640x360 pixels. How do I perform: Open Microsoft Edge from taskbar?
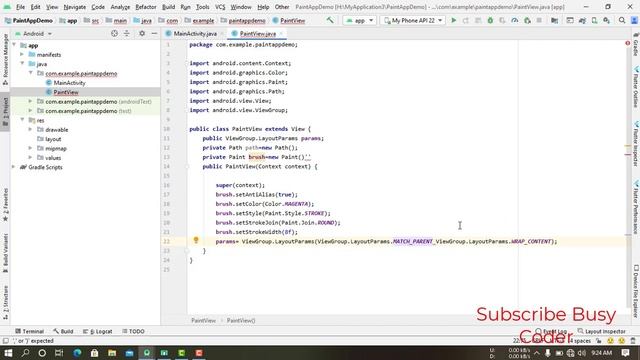pyautogui.click(x=77, y=353)
